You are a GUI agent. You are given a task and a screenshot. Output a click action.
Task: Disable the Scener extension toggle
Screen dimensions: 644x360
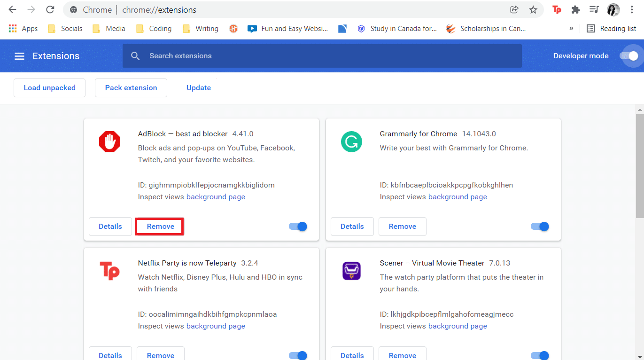point(540,355)
